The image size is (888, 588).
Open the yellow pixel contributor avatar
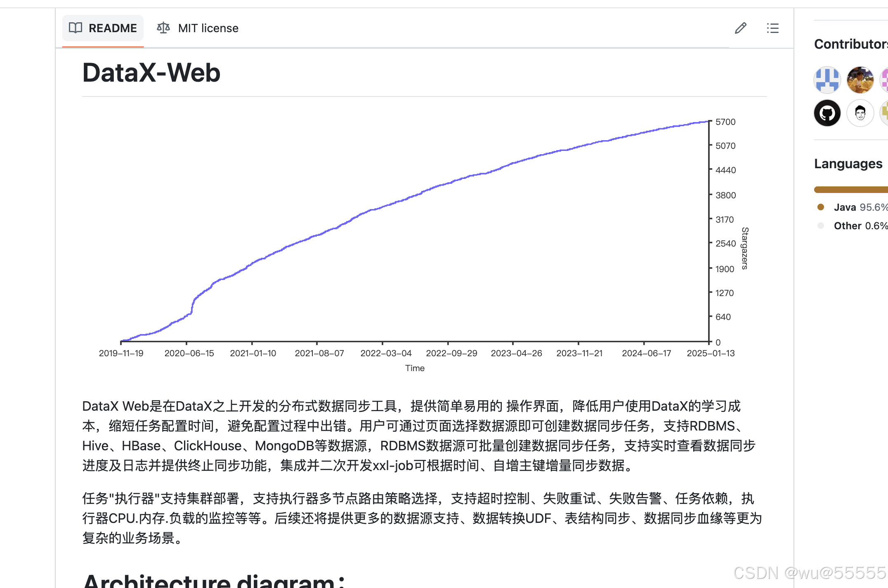884,113
